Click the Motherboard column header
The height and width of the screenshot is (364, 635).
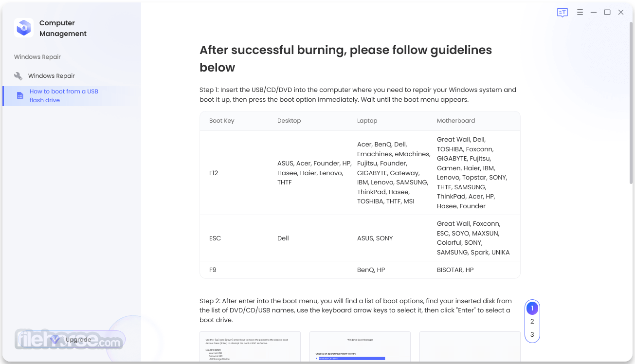click(456, 121)
